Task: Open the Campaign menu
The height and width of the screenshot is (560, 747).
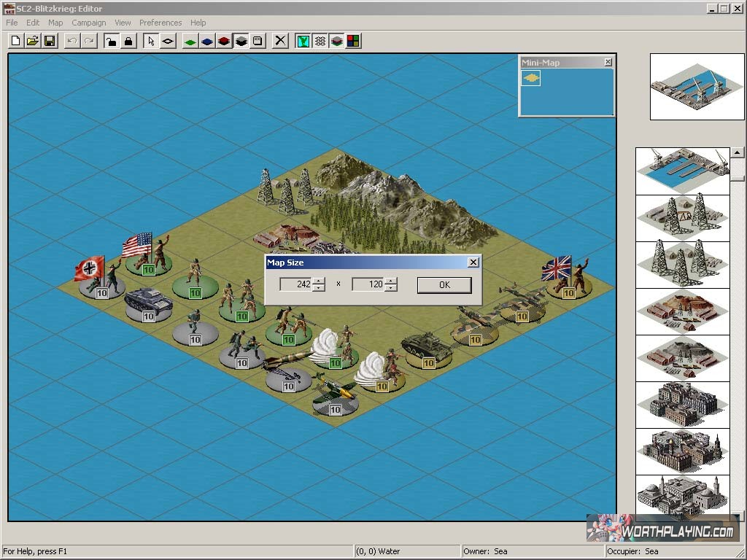Action: [x=88, y=23]
